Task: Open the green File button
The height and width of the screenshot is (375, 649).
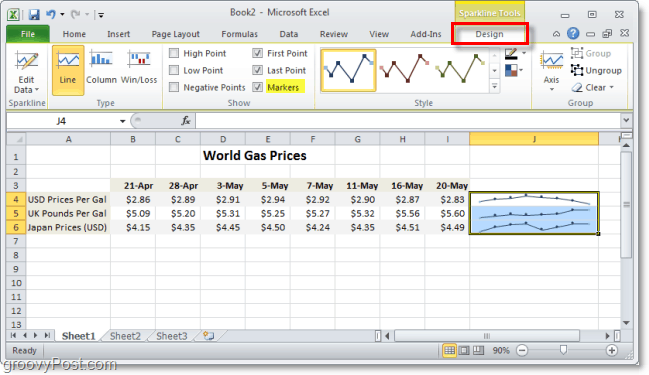Action: click(28, 34)
